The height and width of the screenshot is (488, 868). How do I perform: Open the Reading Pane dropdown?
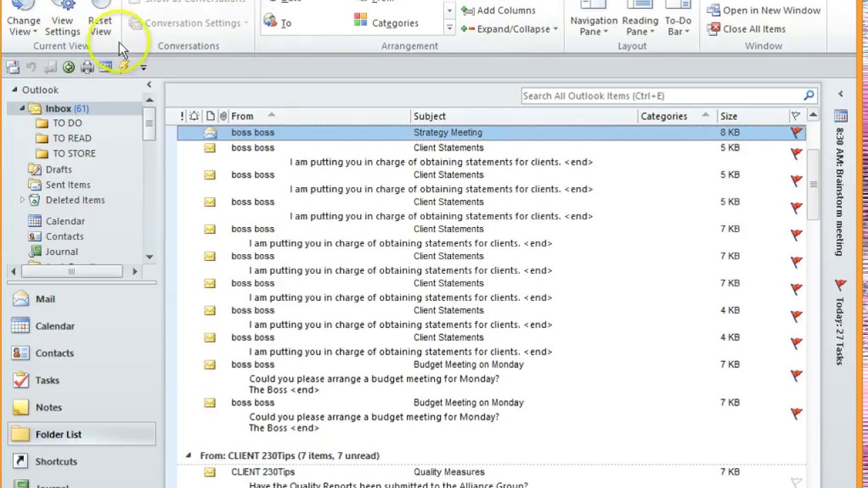click(x=640, y=19)
